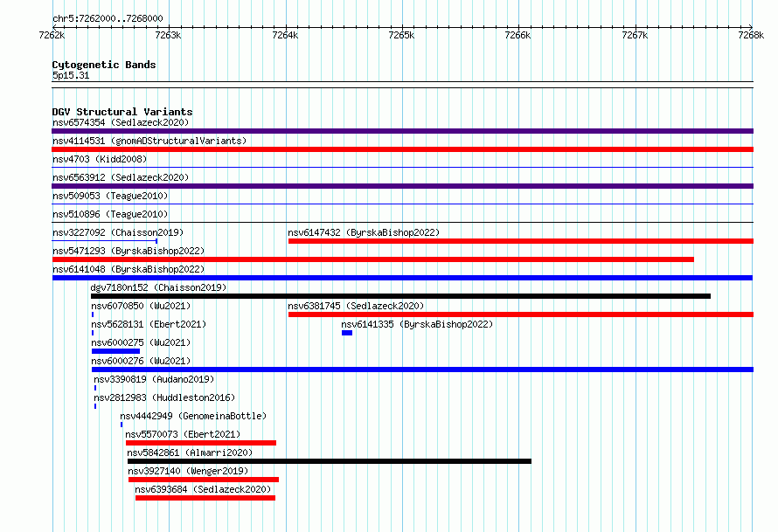Click the 7268k ruler tick label

pyautogui.click(x=751, y=35)
